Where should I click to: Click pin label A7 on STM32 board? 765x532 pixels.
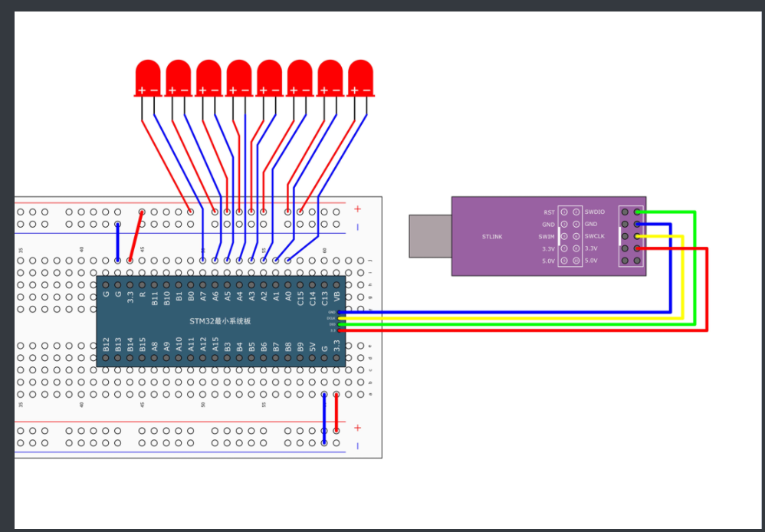[x=203, y=297]
